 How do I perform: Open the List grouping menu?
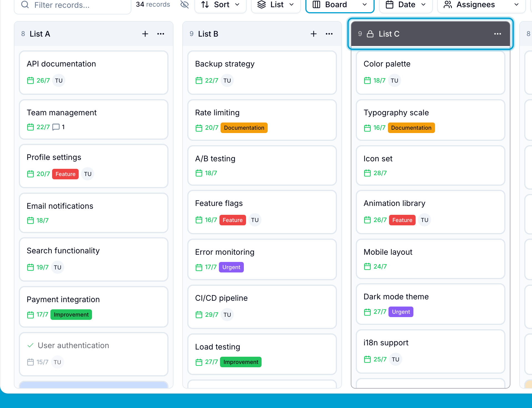click(276, 5)
